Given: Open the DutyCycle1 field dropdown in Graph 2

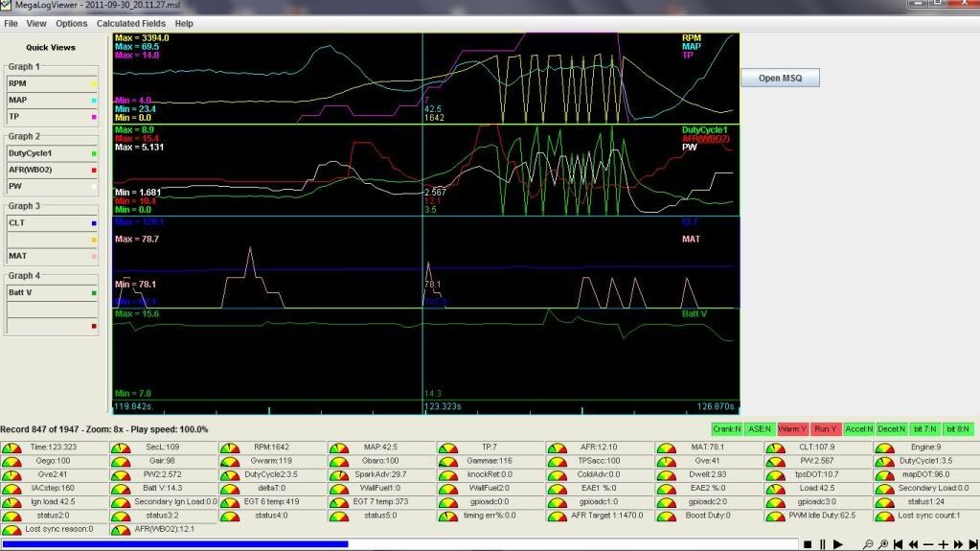Looking at the screenshot, I should [52, 153].
